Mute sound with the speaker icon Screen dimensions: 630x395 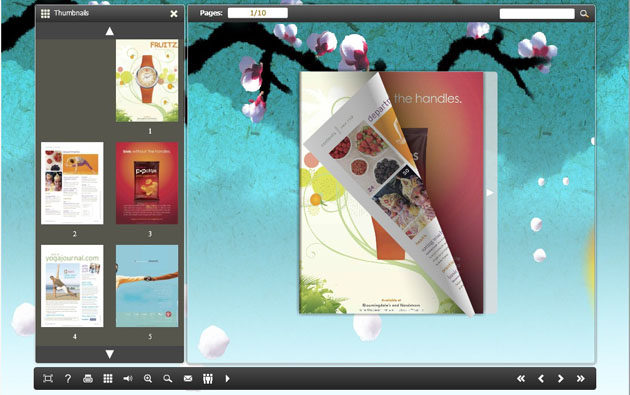(x=128, y=379)
